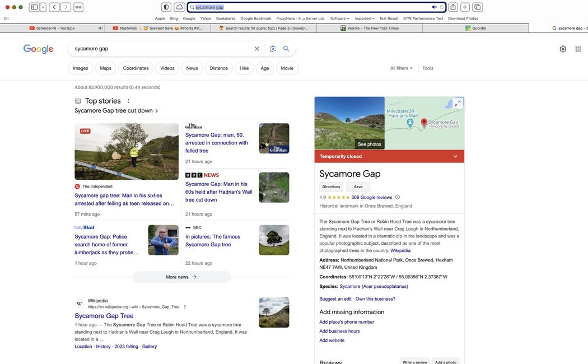Open The Independent live story thumbnail
This screenshot has height=364, width=588.
coord(127,151)
